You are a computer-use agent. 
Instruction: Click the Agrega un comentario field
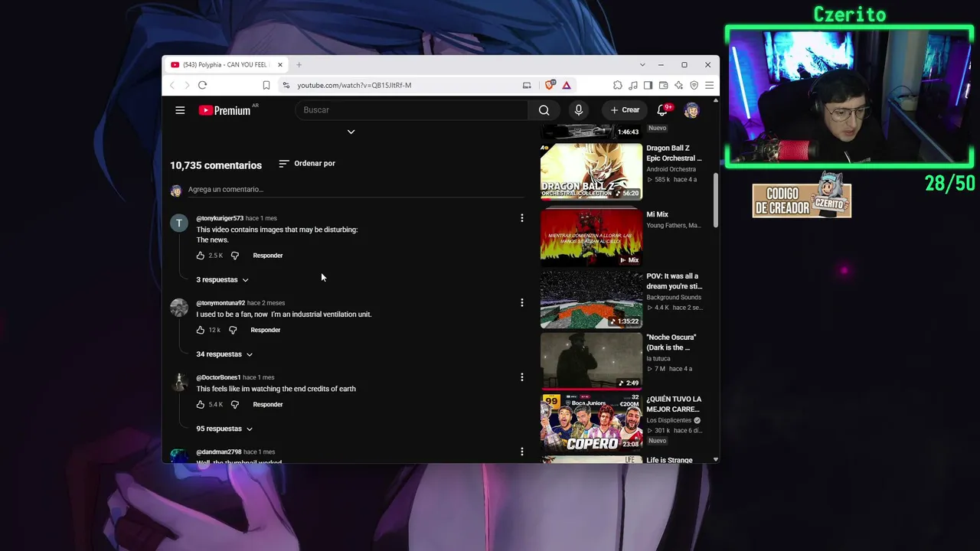355,190
